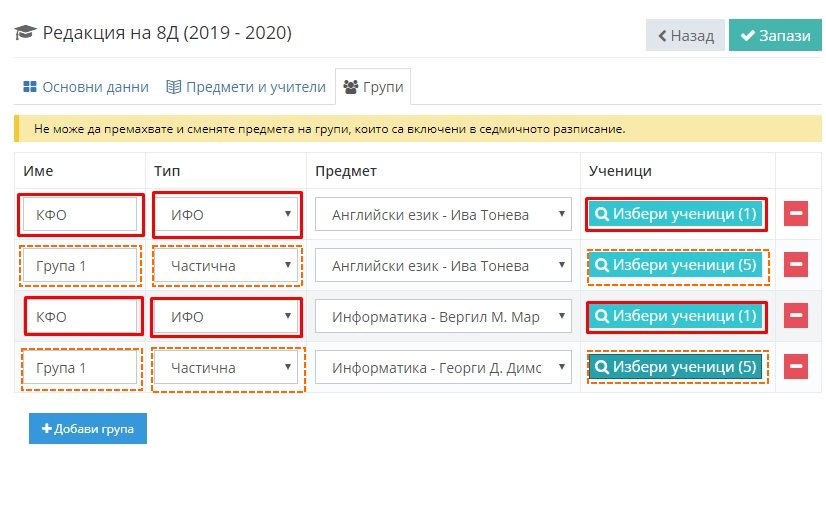826x510 pixels.
Task: Focus the first КФО name input field
Action: (80, 214)
